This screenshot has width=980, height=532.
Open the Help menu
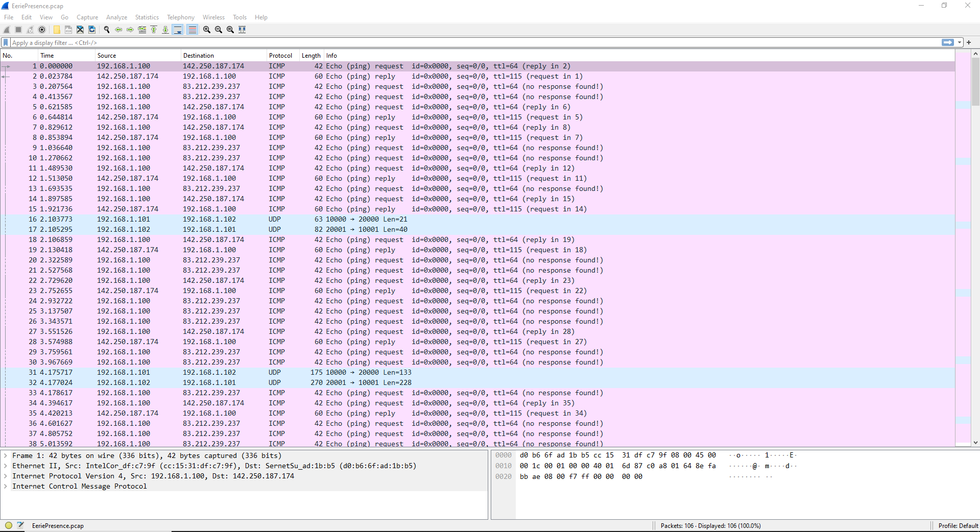pos(261,17)
